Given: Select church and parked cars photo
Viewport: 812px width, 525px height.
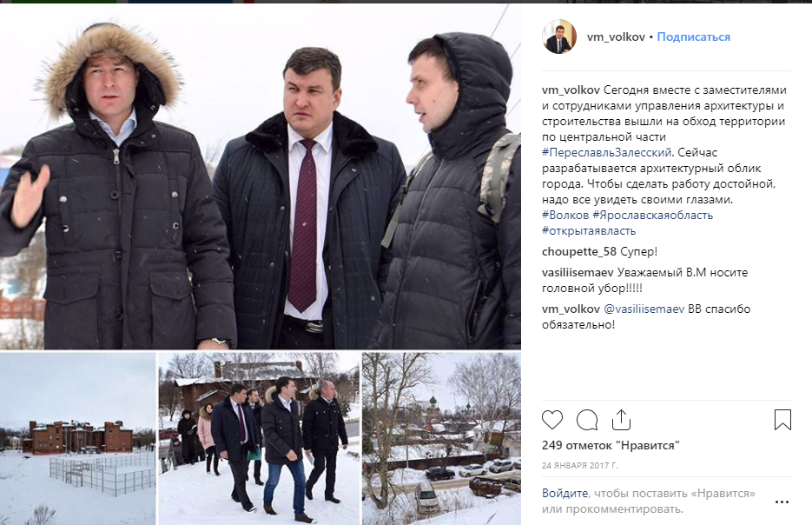Looking at the screenshot, I should click(x=441, y=438).
